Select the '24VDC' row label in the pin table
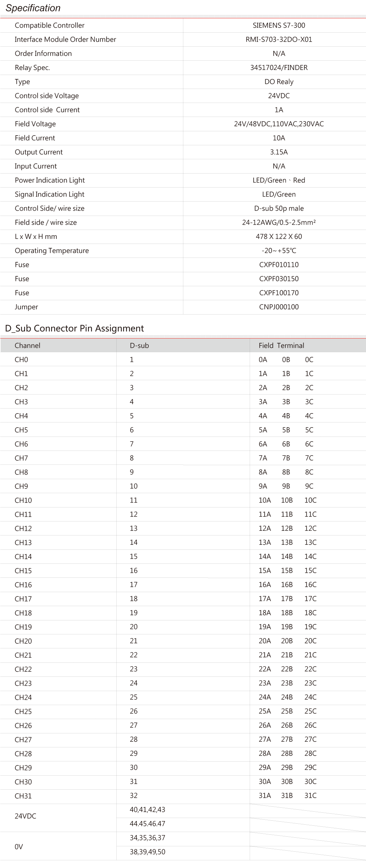The image size is (366, 868). click(x=25, y=816)
